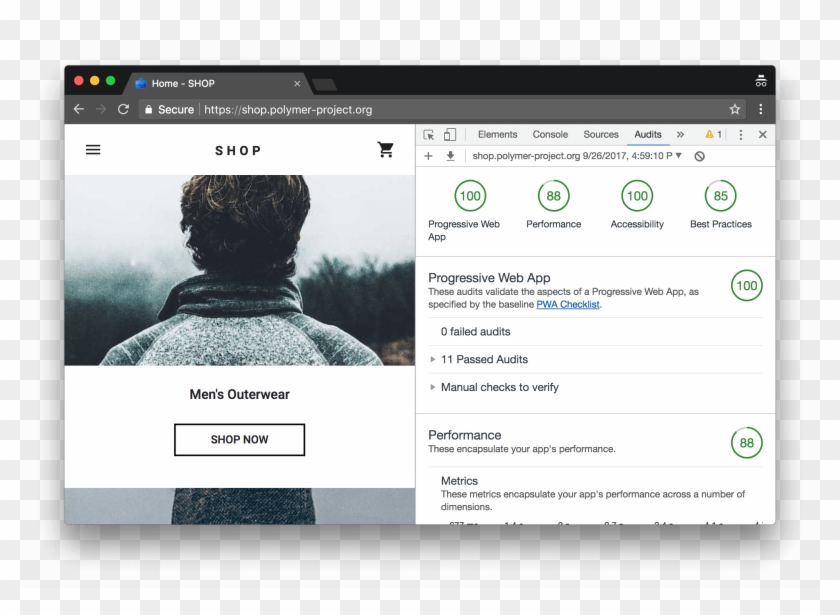Select the Audits tab
The height and width of the screenshot is (615, 840).
click(x=648, y=134)
